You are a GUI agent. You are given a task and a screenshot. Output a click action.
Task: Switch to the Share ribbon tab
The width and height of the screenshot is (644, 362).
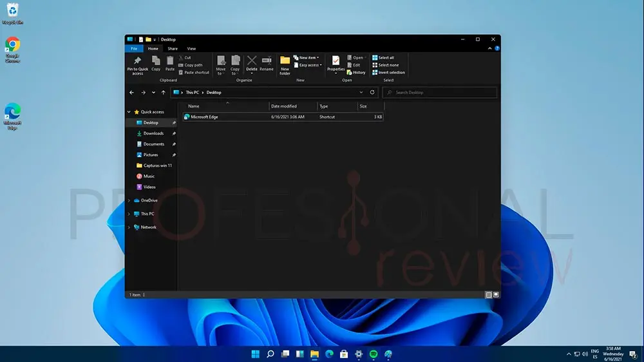[173, 48]
